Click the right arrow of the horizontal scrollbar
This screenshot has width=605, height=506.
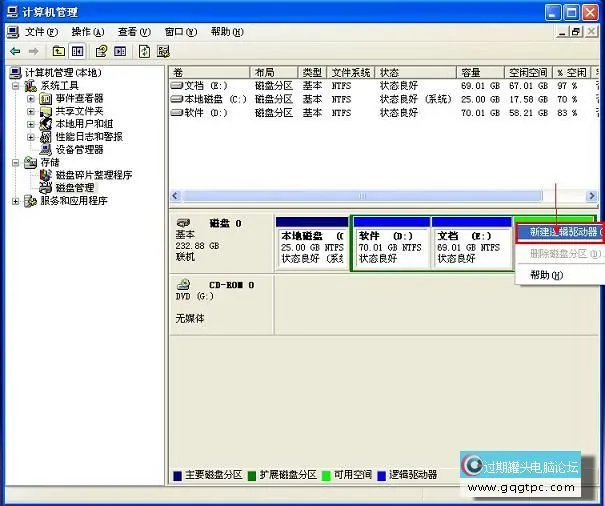pyautogui.click(x=591, y=196)
